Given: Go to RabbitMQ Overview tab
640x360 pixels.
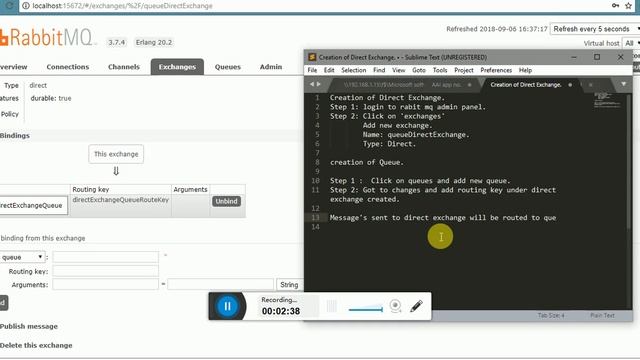Looking at the screenshot, I should click(14, 67).
